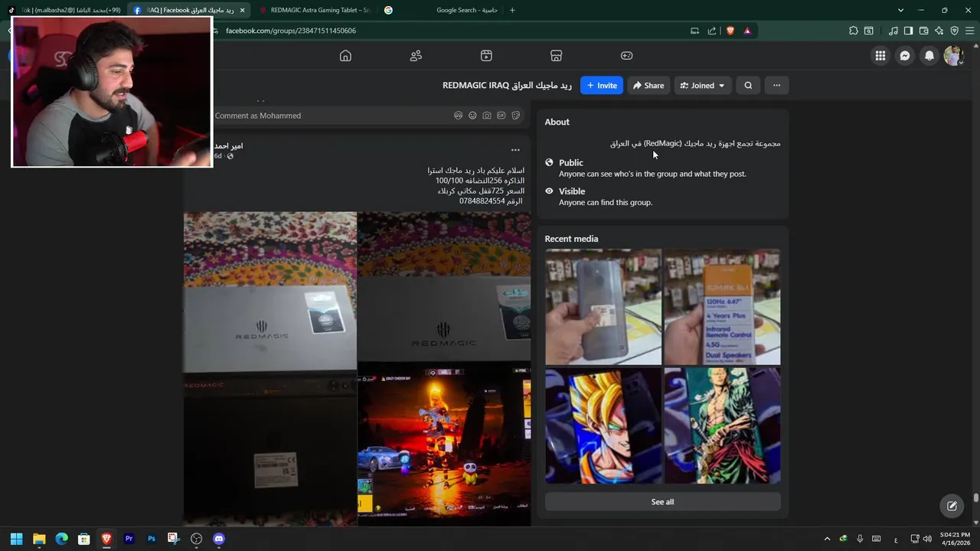The image size is (980, 551).
Task: Open the post author's profile name
Action: (x=228, y=145)
